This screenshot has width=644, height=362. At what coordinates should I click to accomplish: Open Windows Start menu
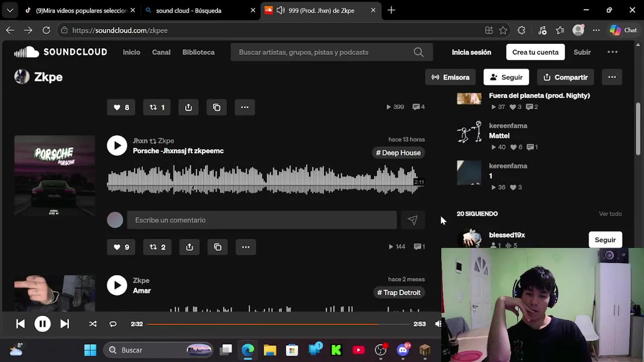[90, 350]
